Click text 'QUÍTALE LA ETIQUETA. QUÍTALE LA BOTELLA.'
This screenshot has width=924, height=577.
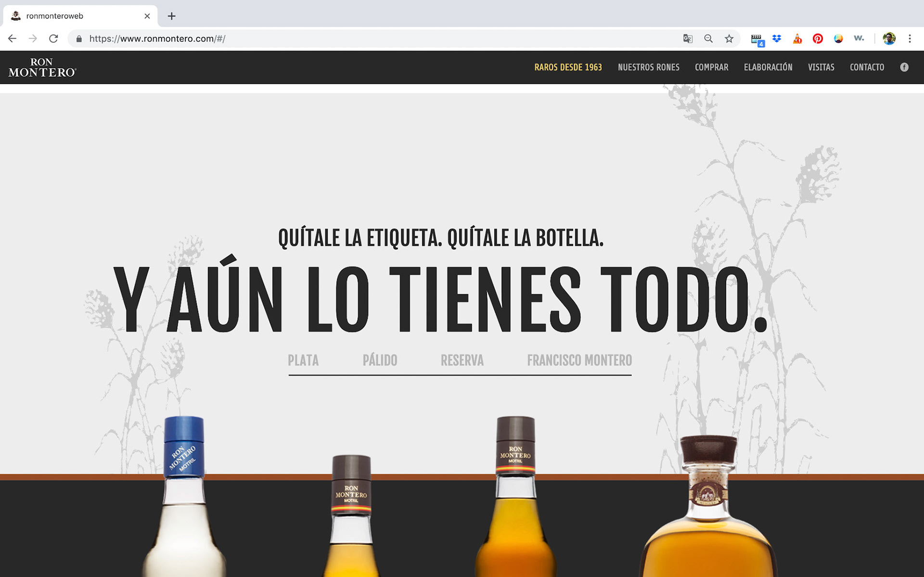(441, 238)
